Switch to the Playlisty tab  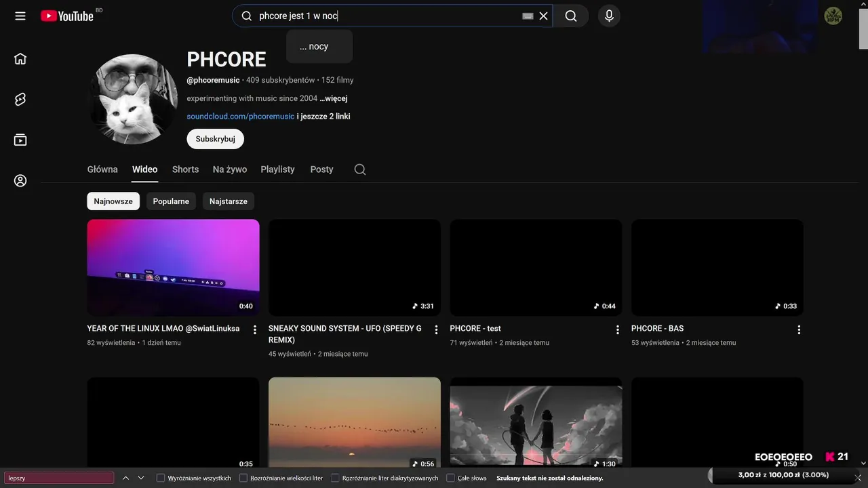(x=277, y=169)
